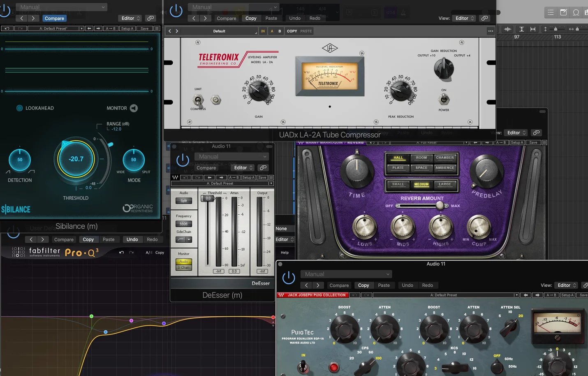The height and width of the screenshot is (376, 588).
Task: Click link icon in DeEsser window header
Action: tap(263, 167)
